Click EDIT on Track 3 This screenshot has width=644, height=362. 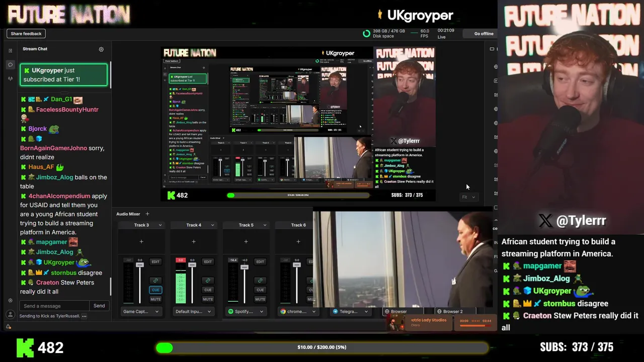coord(155,262)
